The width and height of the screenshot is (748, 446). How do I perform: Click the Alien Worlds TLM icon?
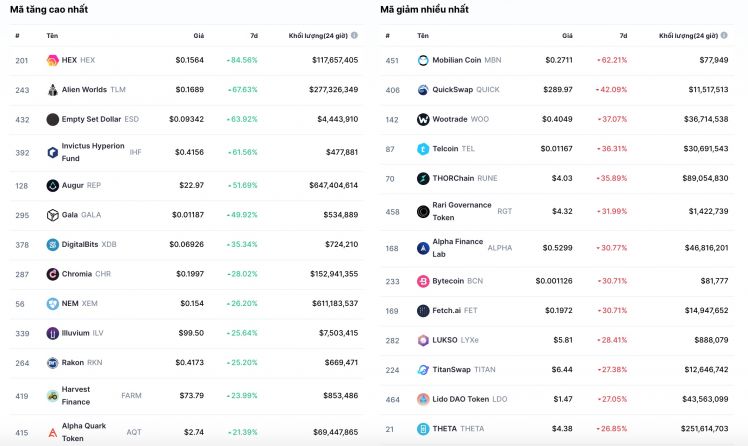52,90
